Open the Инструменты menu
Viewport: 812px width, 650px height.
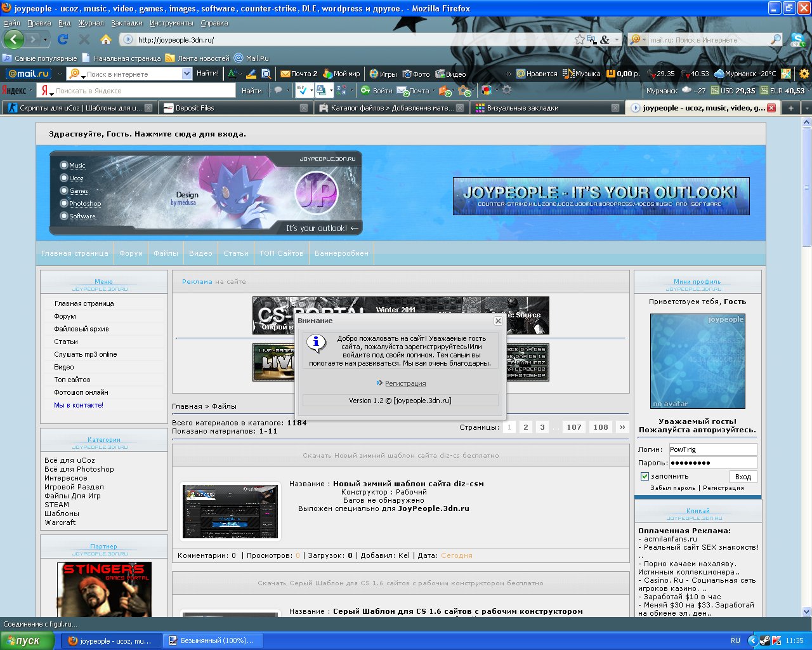point(171,23)
